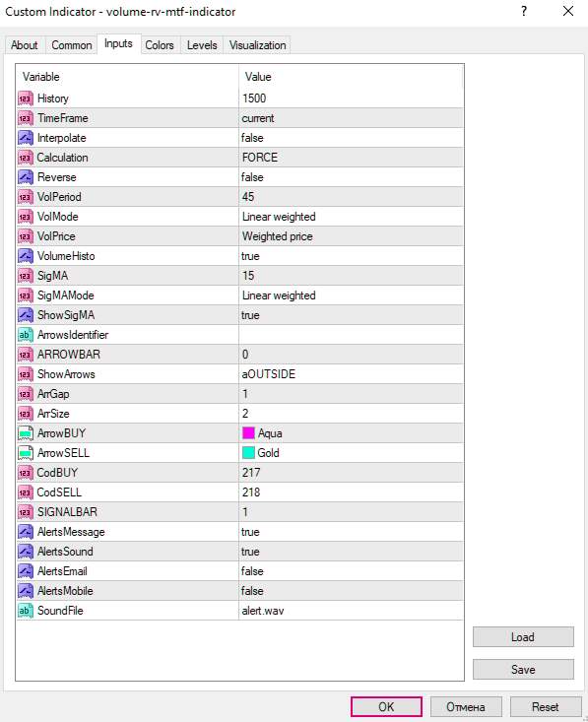Click the Load button
Viewport: 588px width, 722px height.
523,637
